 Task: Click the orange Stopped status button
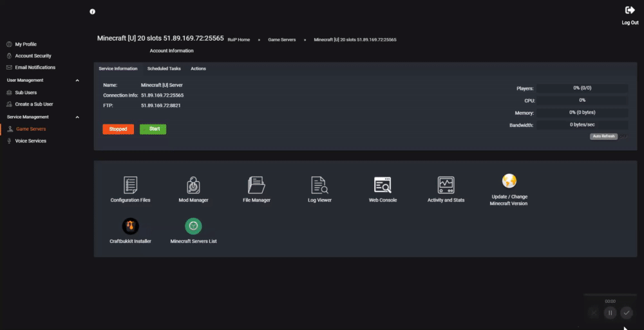coord(118,129)
